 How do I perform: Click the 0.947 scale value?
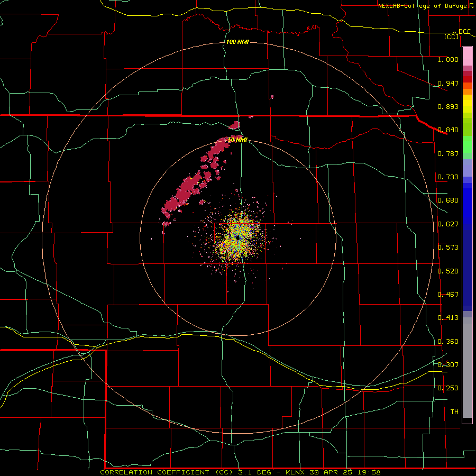[x=448, y=83]
